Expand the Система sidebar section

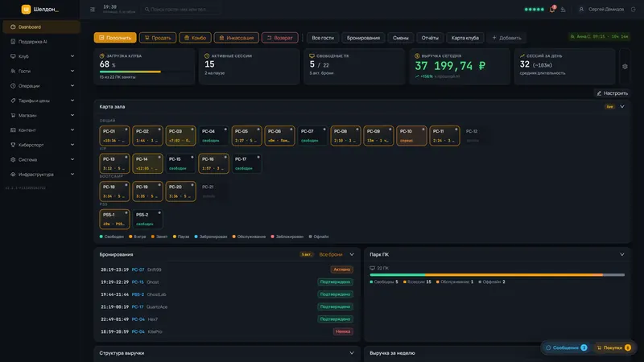[x=41, y=160]
